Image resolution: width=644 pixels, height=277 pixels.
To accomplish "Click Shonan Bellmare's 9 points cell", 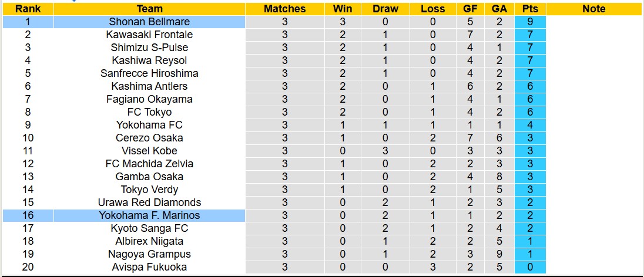I will (530, 22).
